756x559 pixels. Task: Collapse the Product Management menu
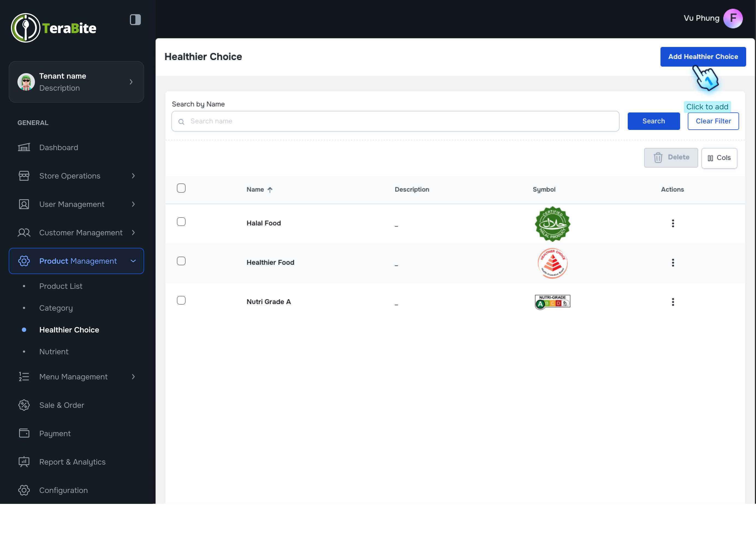[133, 261]
